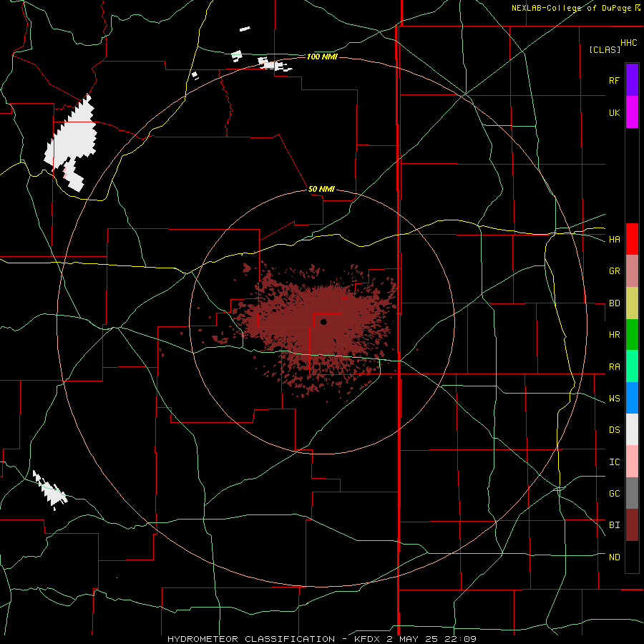
Task: Click the 'RA' legend label
Action: 614,367
